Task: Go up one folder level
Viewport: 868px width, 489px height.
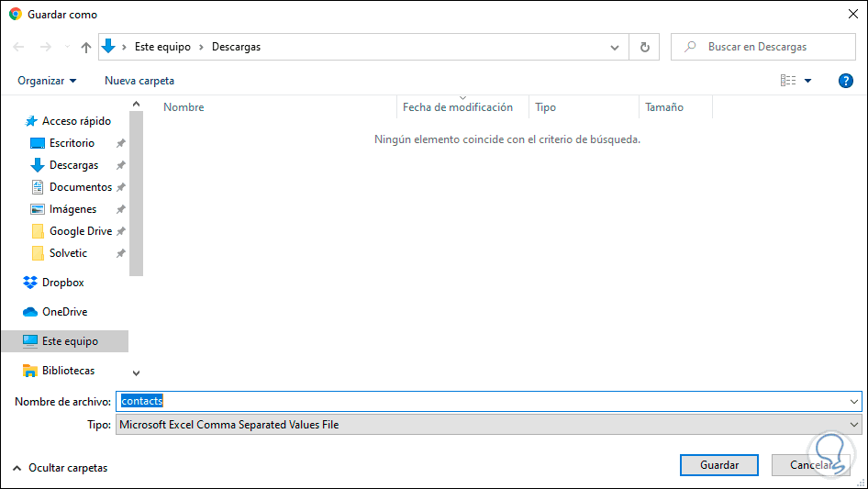Action: click(86, 47)
